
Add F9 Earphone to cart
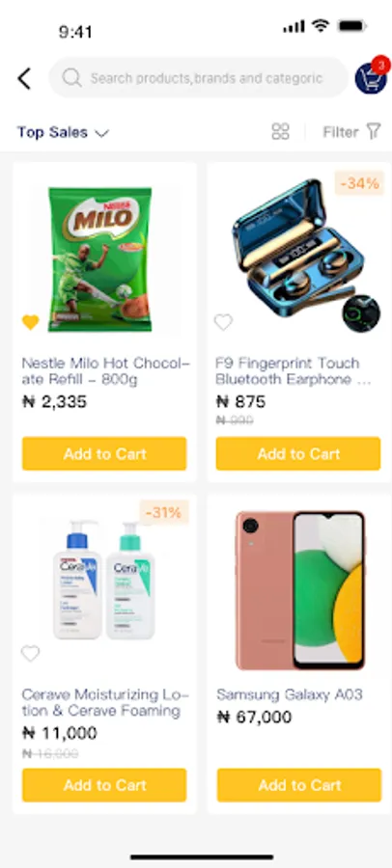tap(298, 453)
